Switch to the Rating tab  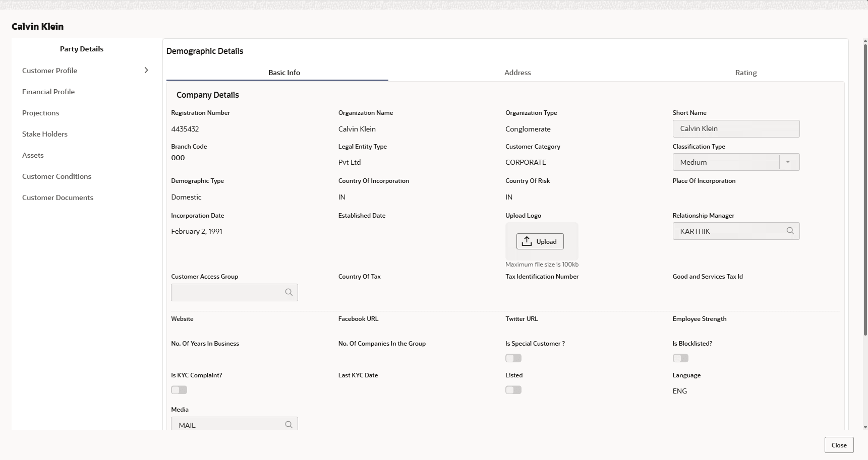point(746,73)
